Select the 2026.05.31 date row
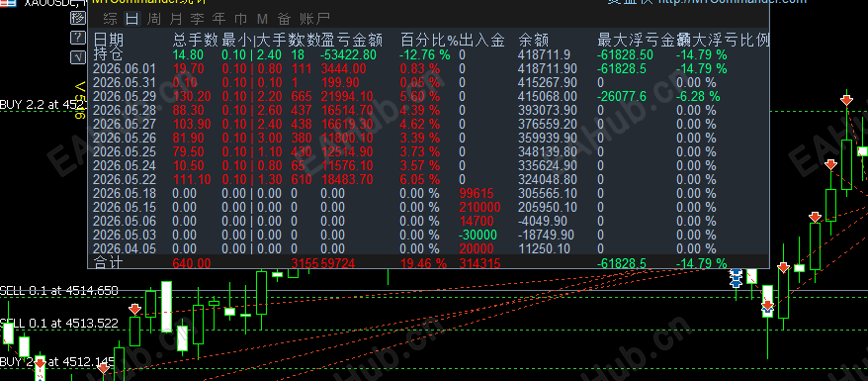Viewport: 868px width, 381px height. click(125, 82)
